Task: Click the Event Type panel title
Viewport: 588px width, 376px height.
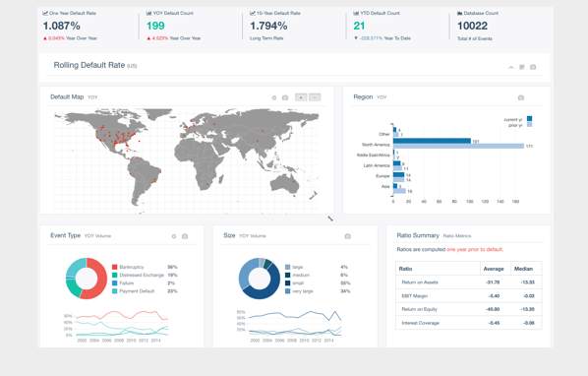Action: (65, 235)
